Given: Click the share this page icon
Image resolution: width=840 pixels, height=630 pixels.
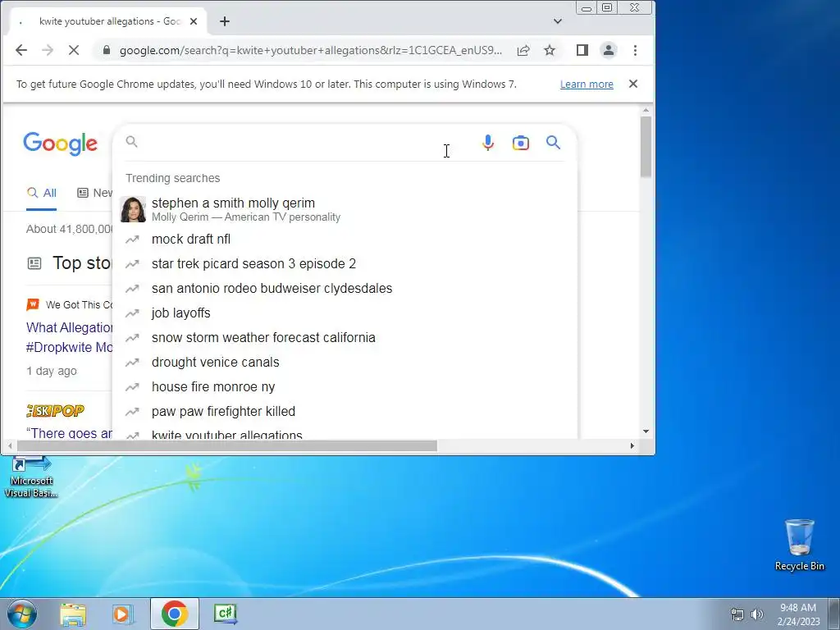Looking at the screenshot, I should [523, 50].
